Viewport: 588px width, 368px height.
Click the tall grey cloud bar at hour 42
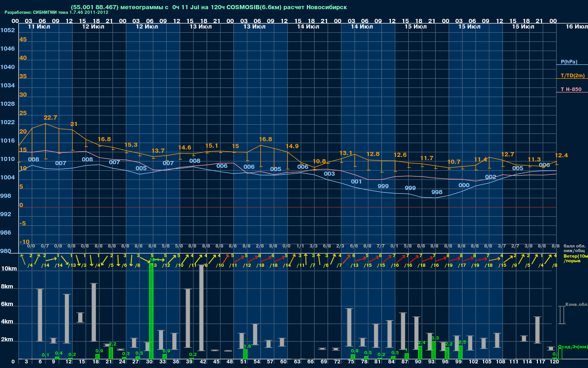coord(201,308)
